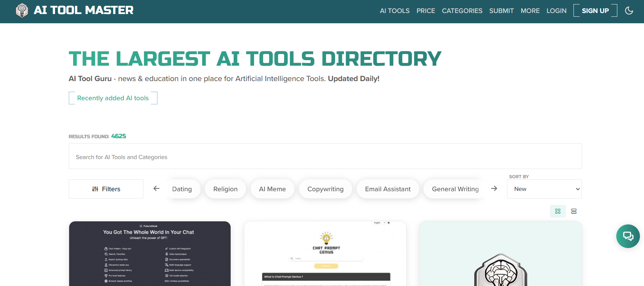Click Recently added AI tools button

click(x=113, y=98)
